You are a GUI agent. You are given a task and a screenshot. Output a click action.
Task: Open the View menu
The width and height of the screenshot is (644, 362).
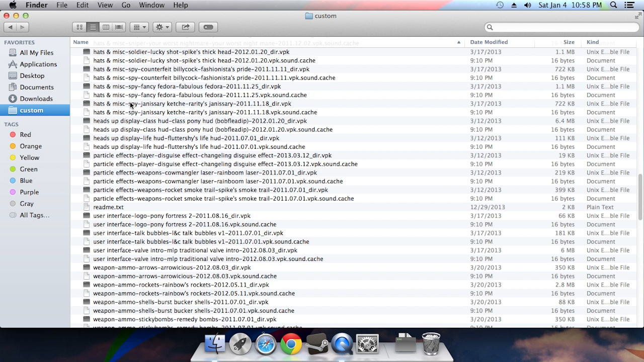[105, 5]
